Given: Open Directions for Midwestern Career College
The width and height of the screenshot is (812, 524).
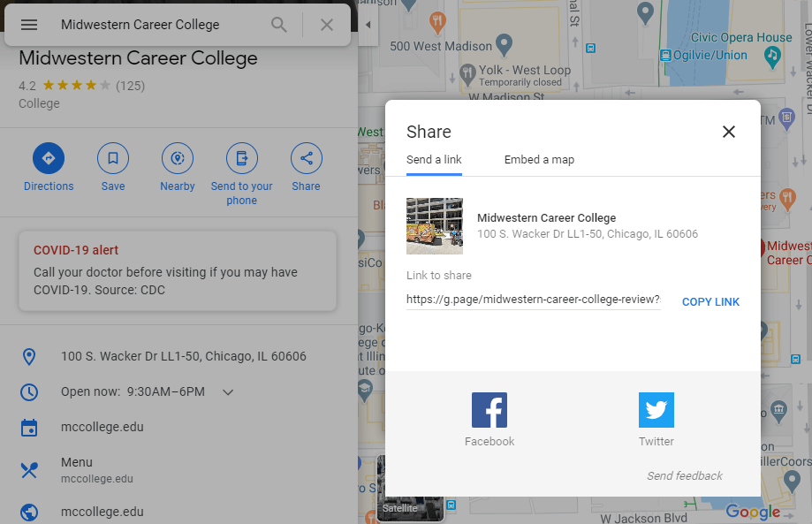Looking at the screenshot, I should pyautogui.click(x=49, y=160).
